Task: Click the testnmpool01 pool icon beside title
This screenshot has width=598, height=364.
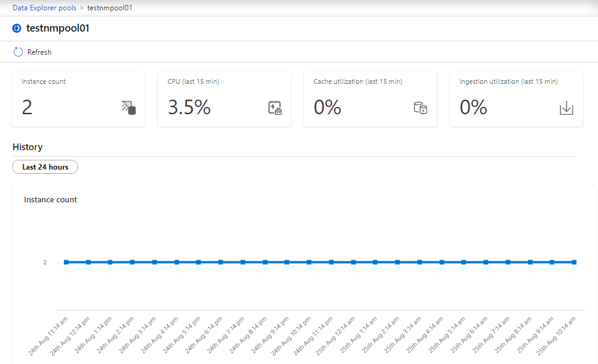Action: 16,29
